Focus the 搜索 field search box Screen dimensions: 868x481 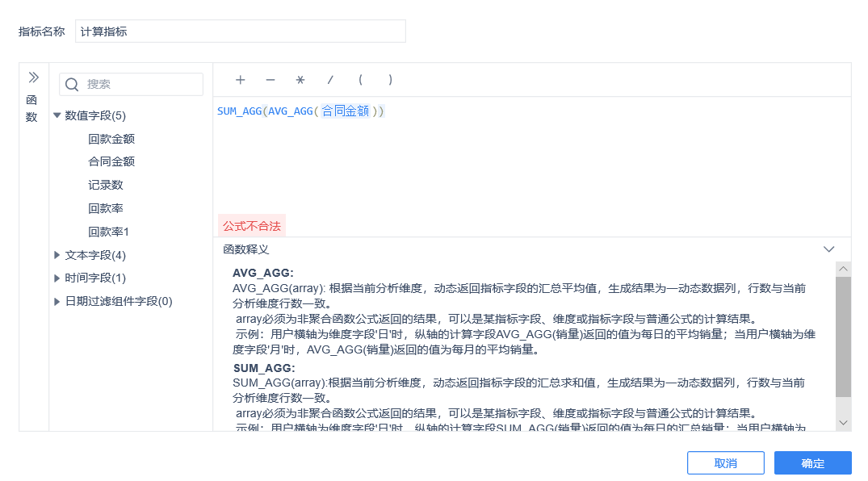tap(131, 84)
